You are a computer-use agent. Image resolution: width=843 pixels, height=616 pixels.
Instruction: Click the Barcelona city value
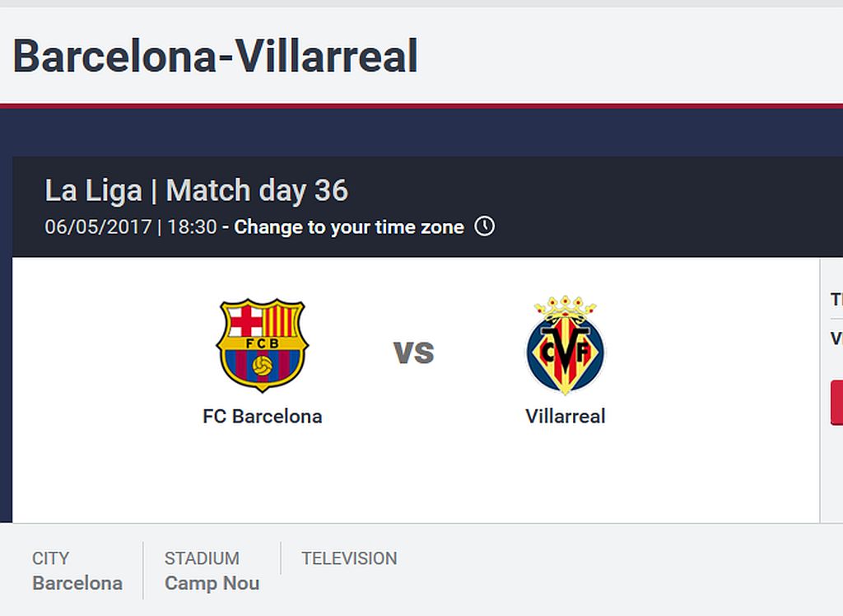click(x=77, y=583)
